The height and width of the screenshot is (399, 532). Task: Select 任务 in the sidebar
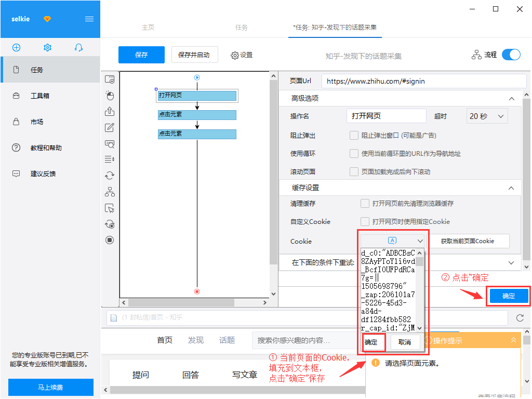50,70
